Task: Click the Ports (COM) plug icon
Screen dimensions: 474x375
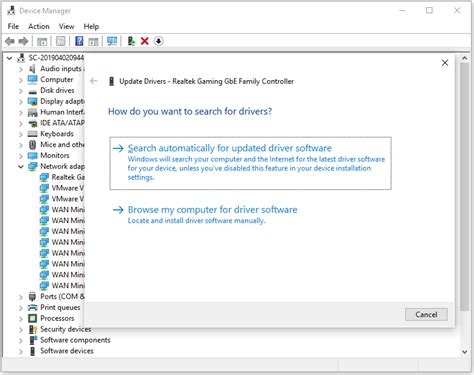Action: [32, 296]
